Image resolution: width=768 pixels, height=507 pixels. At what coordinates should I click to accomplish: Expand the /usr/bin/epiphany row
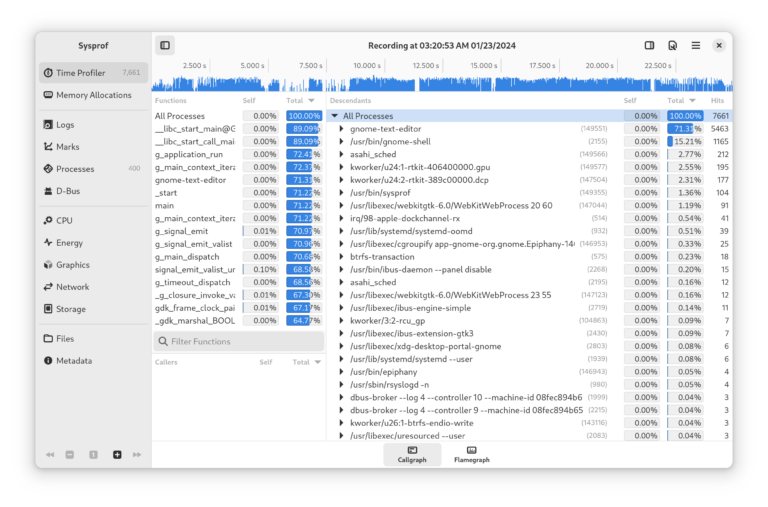[341, 372]
